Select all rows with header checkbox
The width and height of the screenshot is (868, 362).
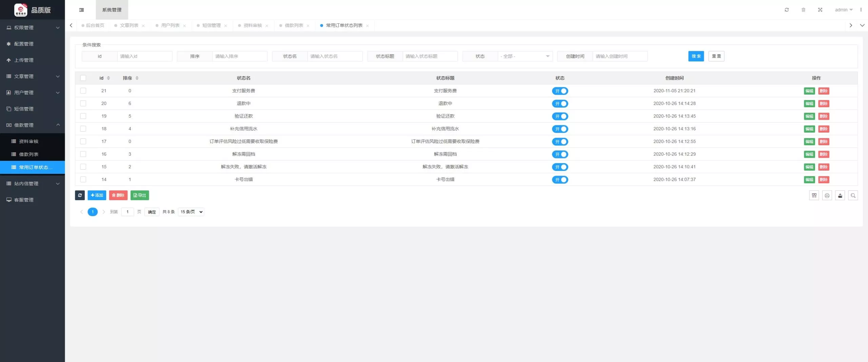click(83, 78)
